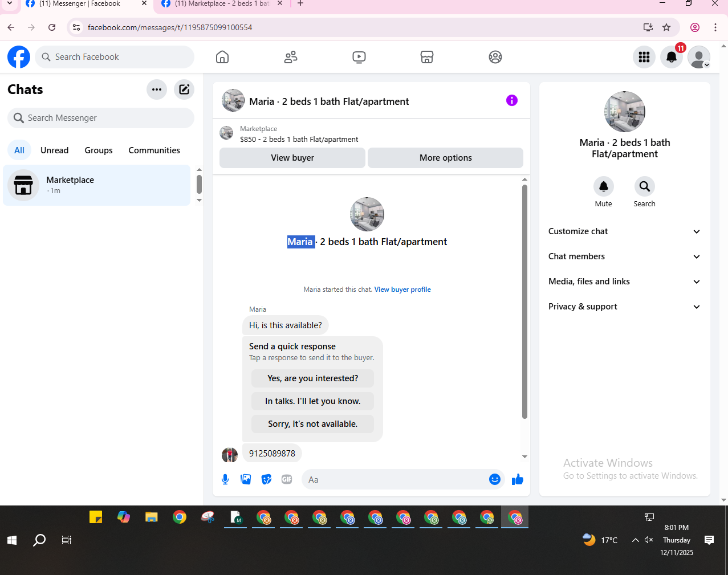Open Windows notification center icon
728x575 pixels.
pos(709,540)
